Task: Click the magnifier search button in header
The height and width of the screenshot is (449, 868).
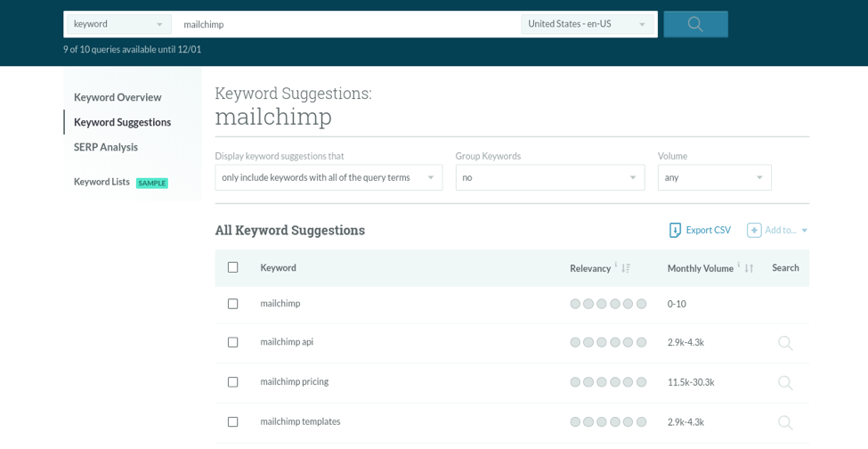Action: pyautogui.click(x=695, y=24)
